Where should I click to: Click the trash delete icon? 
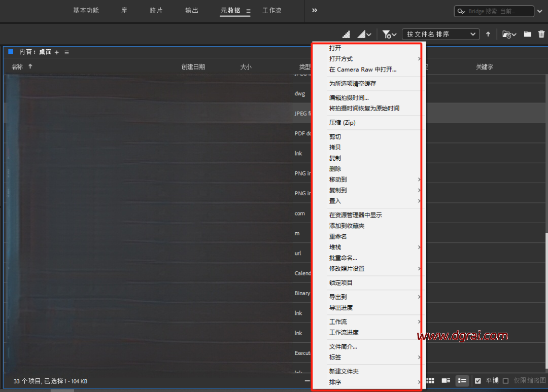541,34
